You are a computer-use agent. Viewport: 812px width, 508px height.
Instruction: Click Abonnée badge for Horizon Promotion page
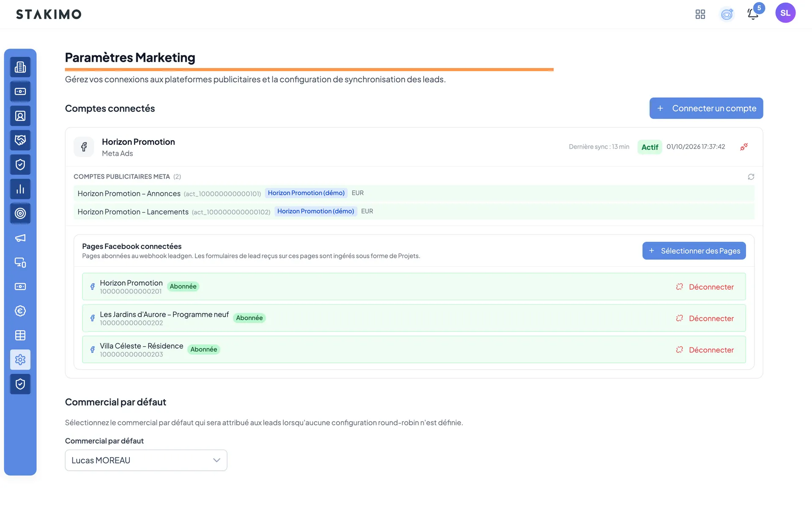point(183,287)
